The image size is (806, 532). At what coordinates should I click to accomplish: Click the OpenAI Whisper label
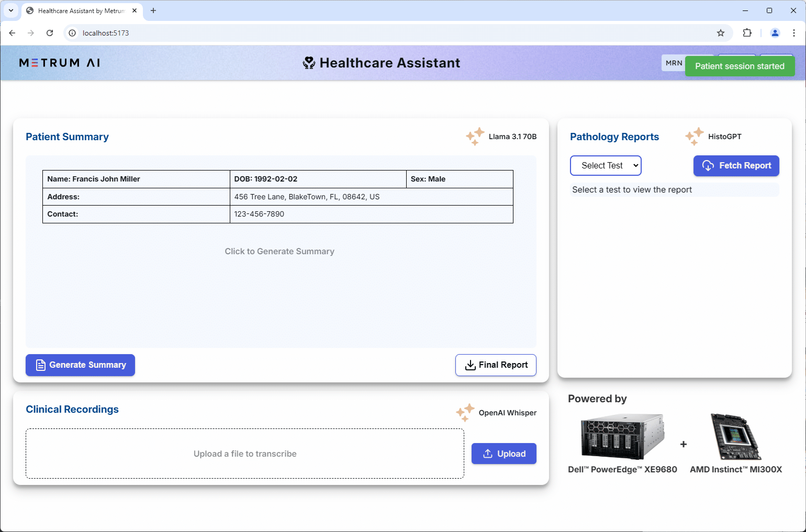[508, 413]
